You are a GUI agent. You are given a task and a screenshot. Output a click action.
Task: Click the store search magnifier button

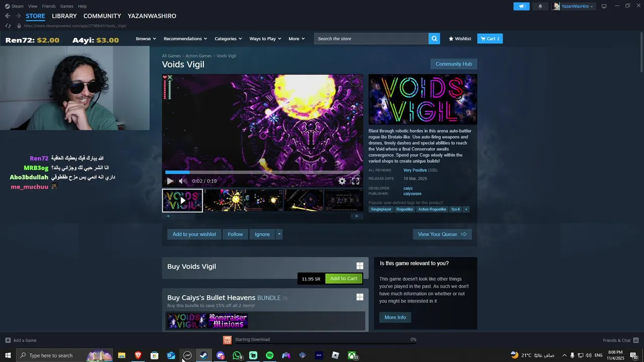(x=434, y=39)
